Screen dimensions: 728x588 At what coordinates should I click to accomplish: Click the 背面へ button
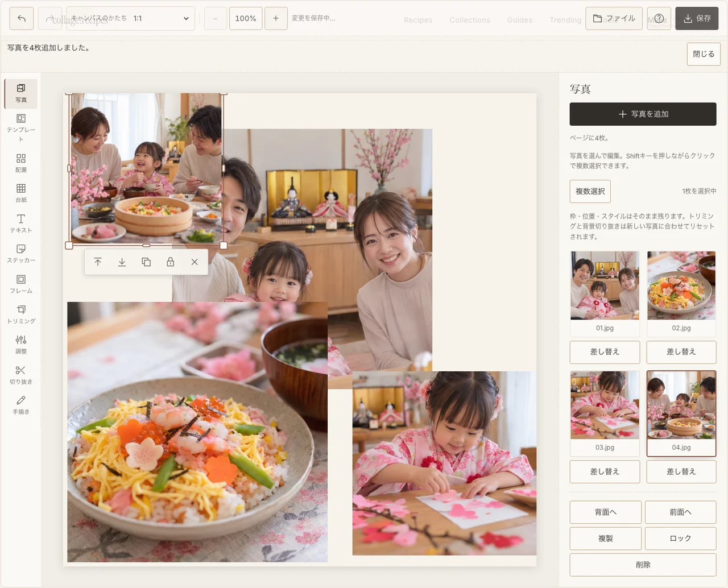click(x=606, y=512)
